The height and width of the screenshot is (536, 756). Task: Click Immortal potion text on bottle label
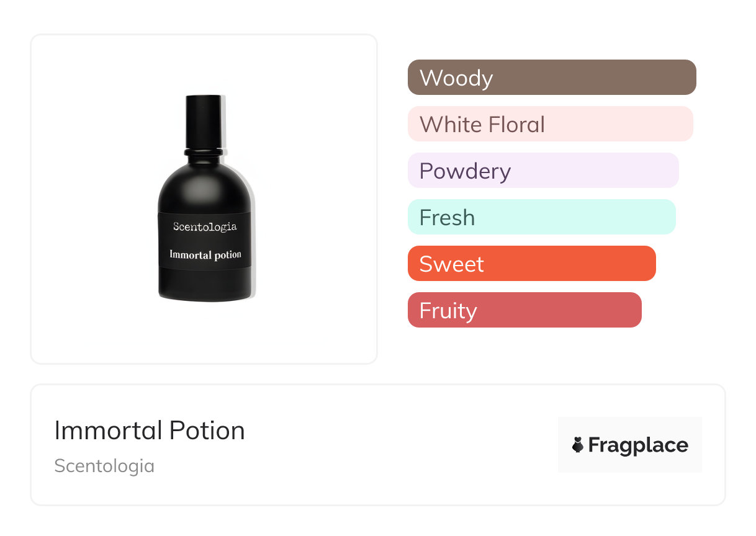(x=205, y=254)
